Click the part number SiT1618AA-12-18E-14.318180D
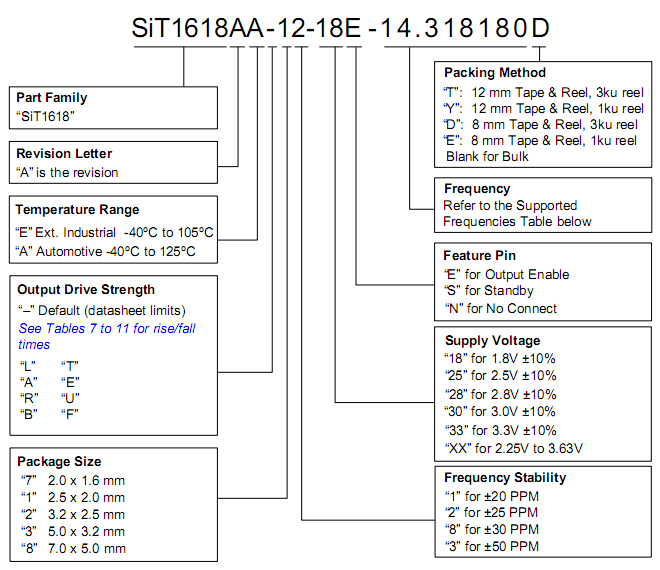 click(341, 28)
